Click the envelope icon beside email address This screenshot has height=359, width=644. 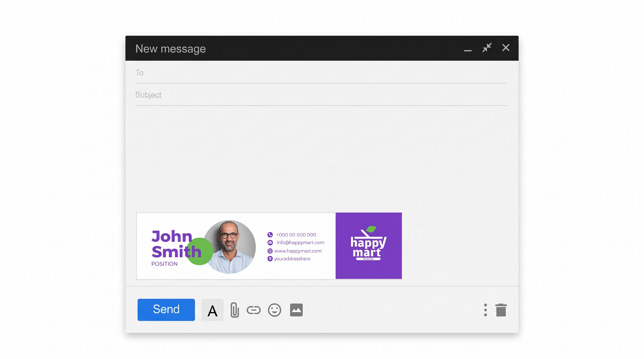[270, 242]
